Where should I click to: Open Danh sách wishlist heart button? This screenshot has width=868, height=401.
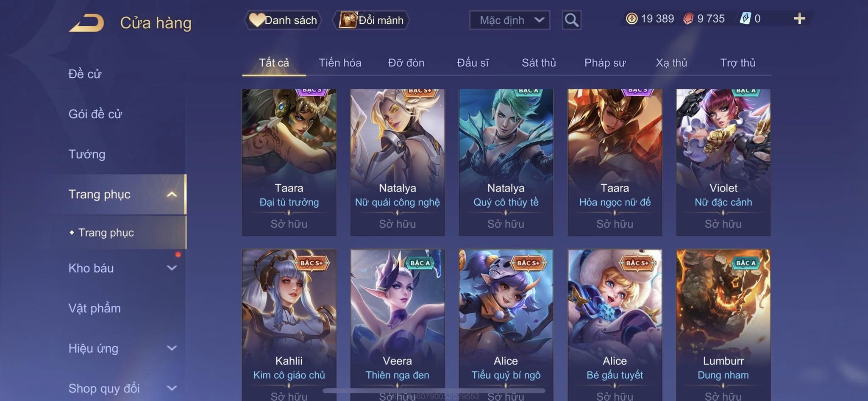point(283,20)
